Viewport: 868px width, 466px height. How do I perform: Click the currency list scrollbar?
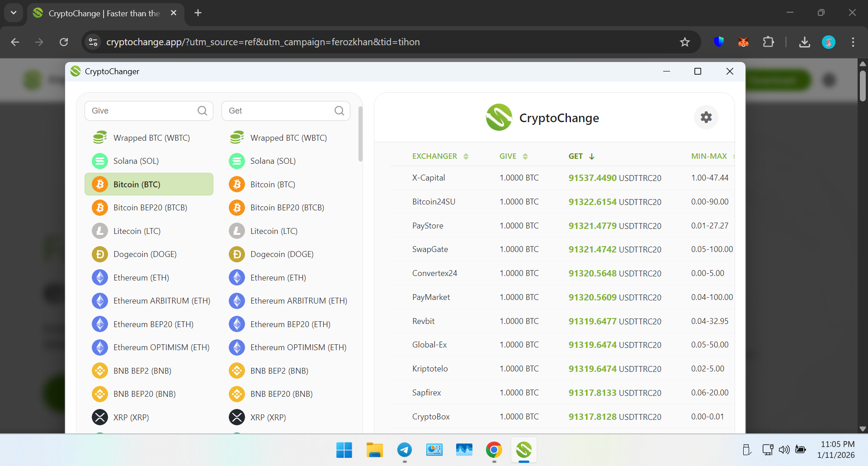(360, 134)
